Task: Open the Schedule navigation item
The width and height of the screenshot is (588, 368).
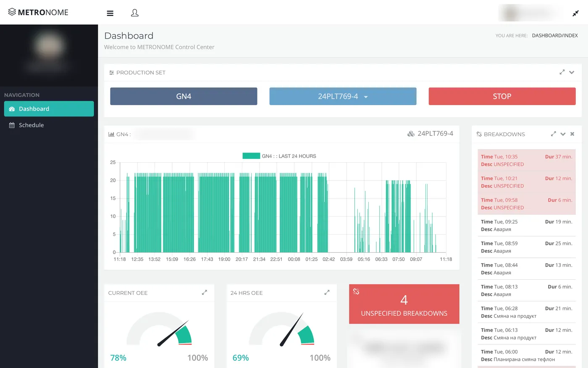Action: [x=49, y=125]
